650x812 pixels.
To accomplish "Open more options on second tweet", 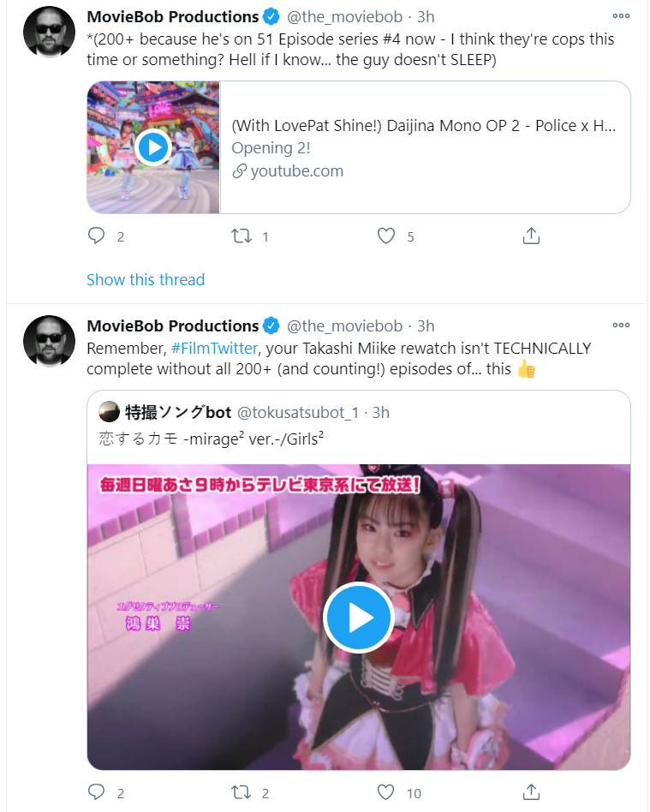I will 621,325.
